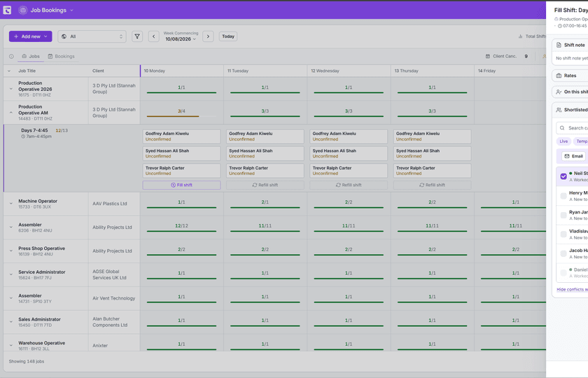Click the Client Canc. calendar icon
This screenshot has width=588, height=378.
[487, 56]
